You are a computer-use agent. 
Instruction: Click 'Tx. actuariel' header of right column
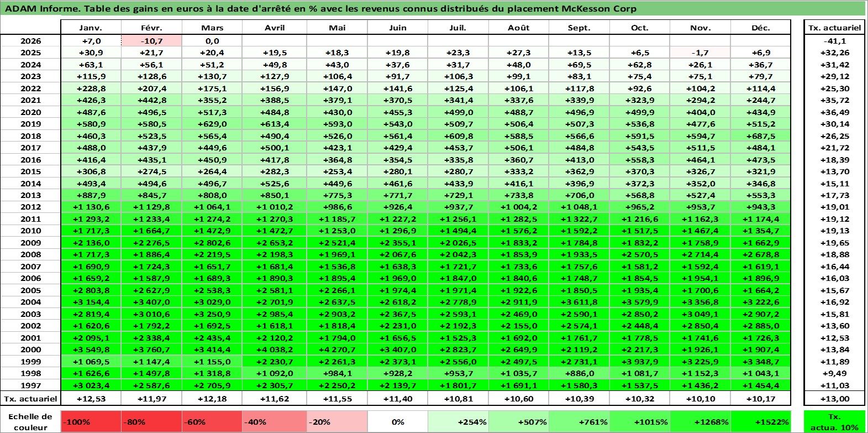click(834, 28)
